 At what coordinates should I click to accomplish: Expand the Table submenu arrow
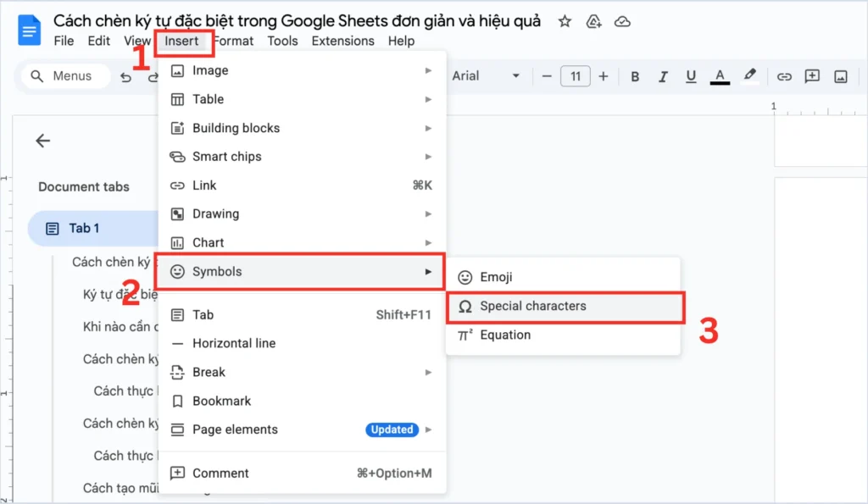(x=428, y=99)
